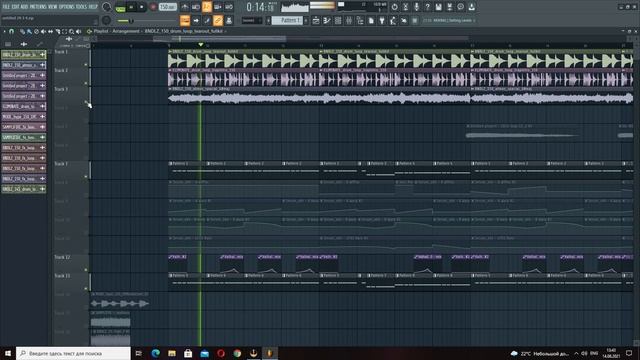Open the Playlist window icon
This screenshot has height=360, width=640.
pos(316,20)
